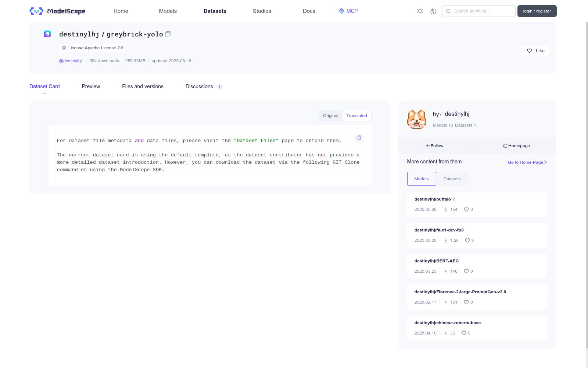Click the ModelScope logo
The image size is (588, 368).
click(58, 11)
